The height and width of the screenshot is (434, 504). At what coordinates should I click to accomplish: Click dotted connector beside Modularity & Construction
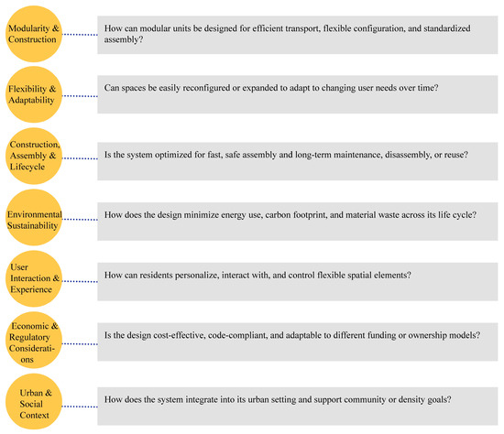(x=80, y=35)
